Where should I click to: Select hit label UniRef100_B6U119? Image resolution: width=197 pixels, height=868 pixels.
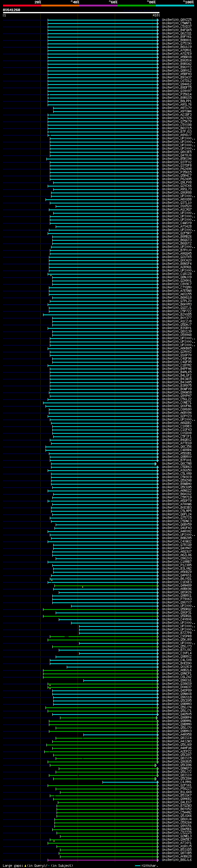pyautogui.click(x=176, y=47)
